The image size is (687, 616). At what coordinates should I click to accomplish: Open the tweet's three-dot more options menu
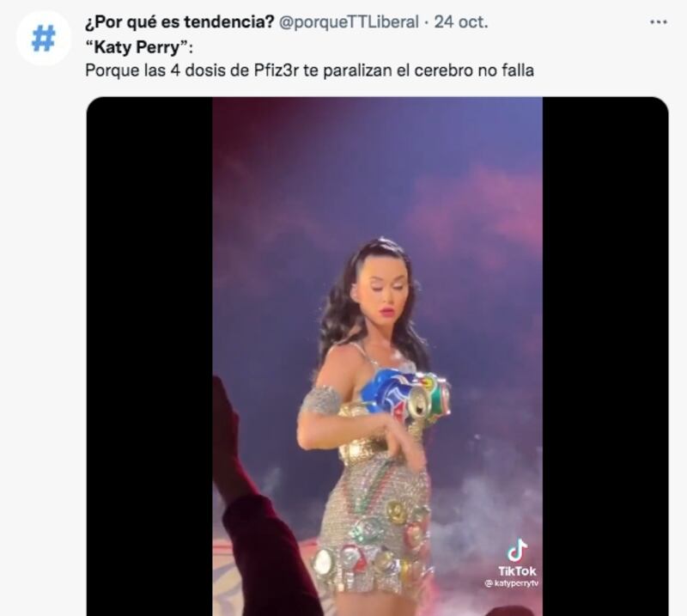658,22
